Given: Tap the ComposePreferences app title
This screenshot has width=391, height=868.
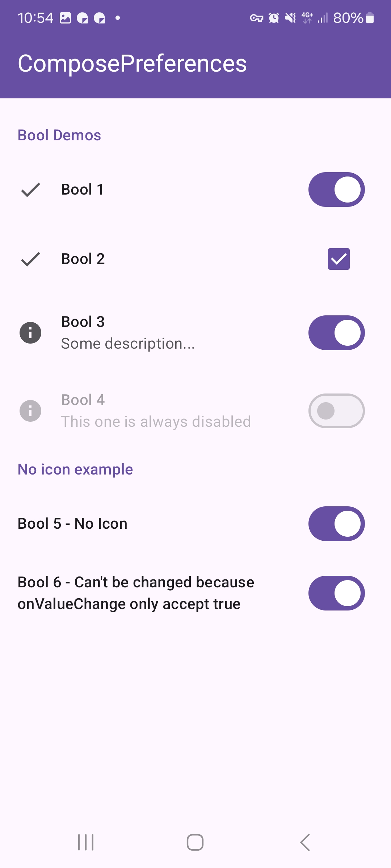Looking at the screenshot, I should click(133, 64).
